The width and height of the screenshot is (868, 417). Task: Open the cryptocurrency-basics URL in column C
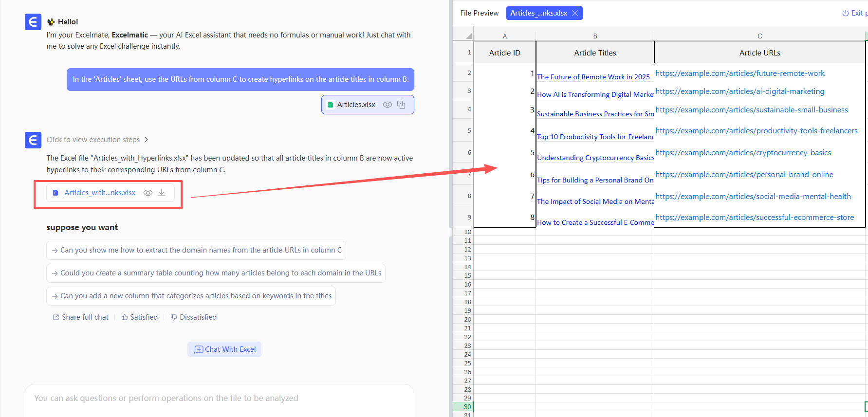point(743,153)
